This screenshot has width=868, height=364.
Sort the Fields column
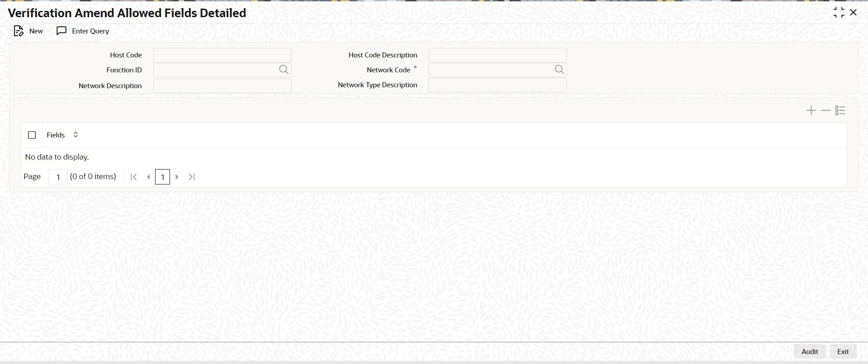coord(75,135)
